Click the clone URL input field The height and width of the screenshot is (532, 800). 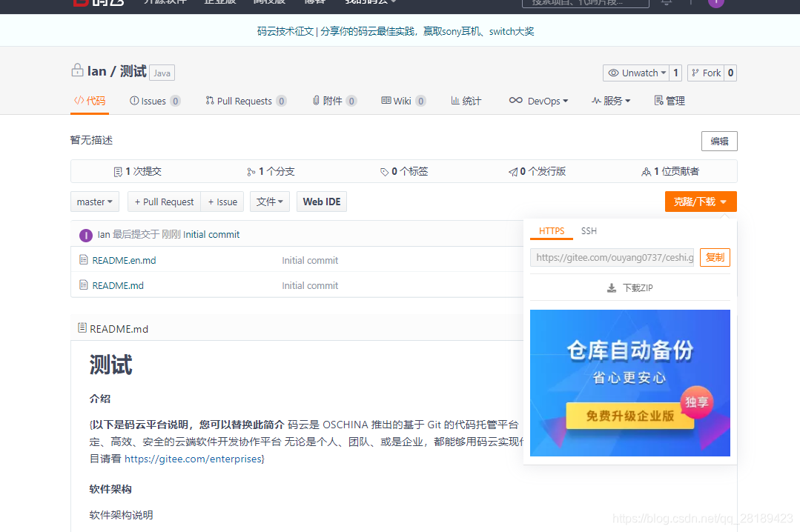click(x=612, y=258)
